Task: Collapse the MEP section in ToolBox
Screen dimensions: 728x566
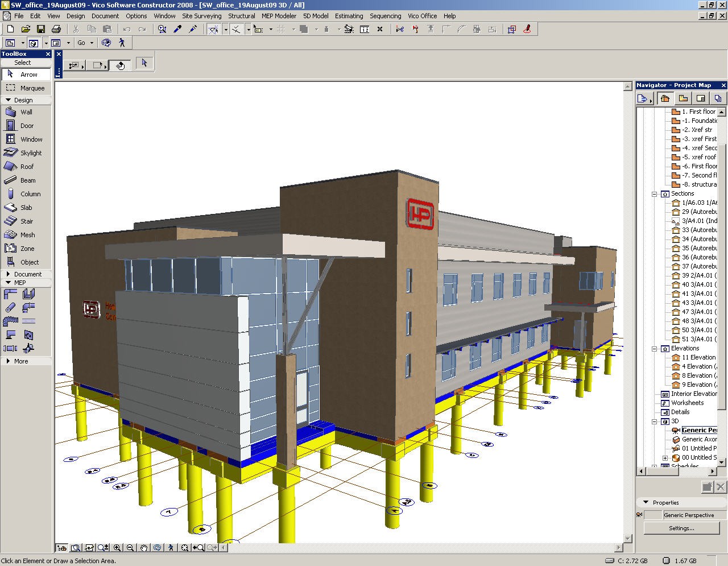Action: pyautogui.click(x=8, y=283)
